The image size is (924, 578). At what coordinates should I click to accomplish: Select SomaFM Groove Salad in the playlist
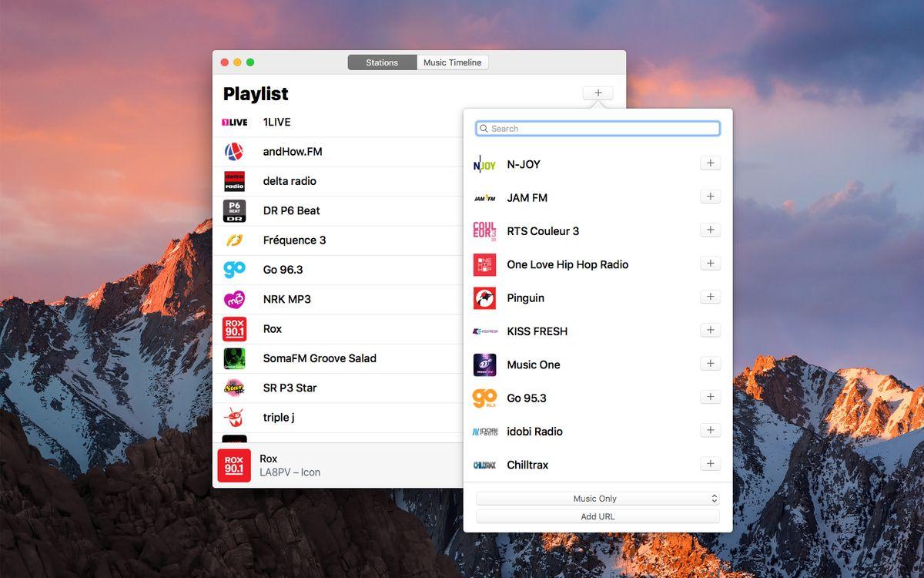click(320, 358)
